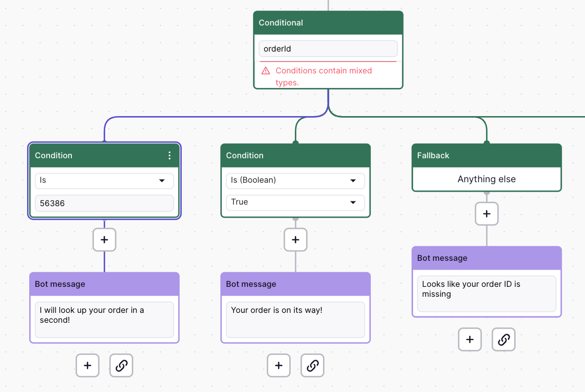
Task: Expand the "True" value dropdown
Action: tap(295, 202)
